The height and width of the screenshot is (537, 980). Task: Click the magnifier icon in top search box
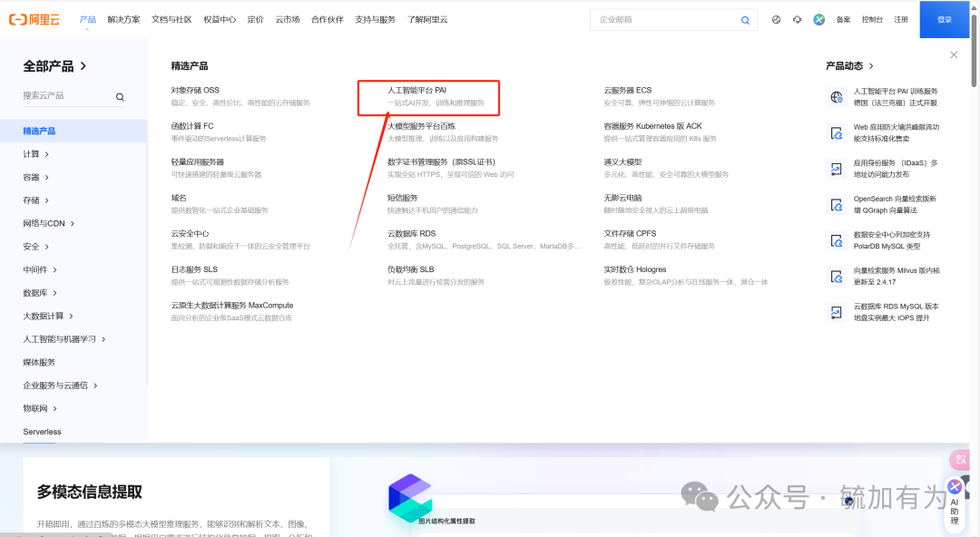tap(745, 20)
